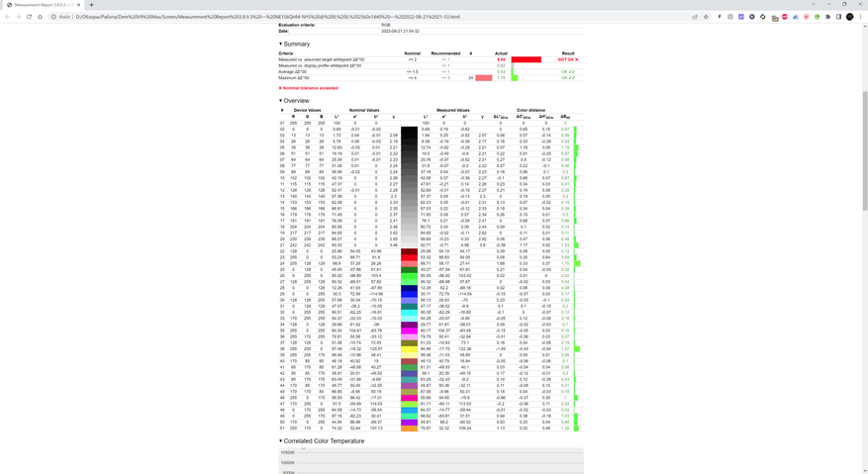
Task: Click the date value 2022-08-21
Action: click(400, 31)
